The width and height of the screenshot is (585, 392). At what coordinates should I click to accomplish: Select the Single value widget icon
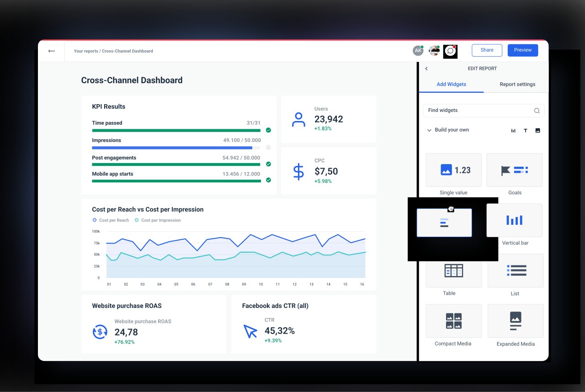coord(453,170)
